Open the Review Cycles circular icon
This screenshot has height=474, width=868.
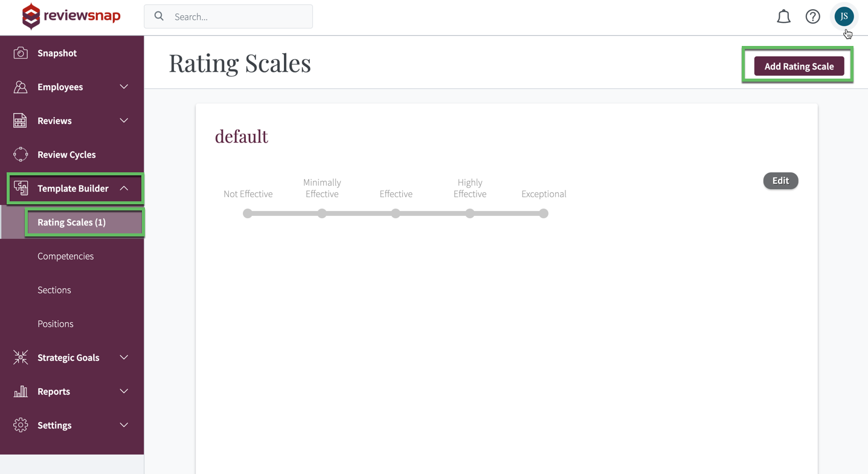coord(20,154)
